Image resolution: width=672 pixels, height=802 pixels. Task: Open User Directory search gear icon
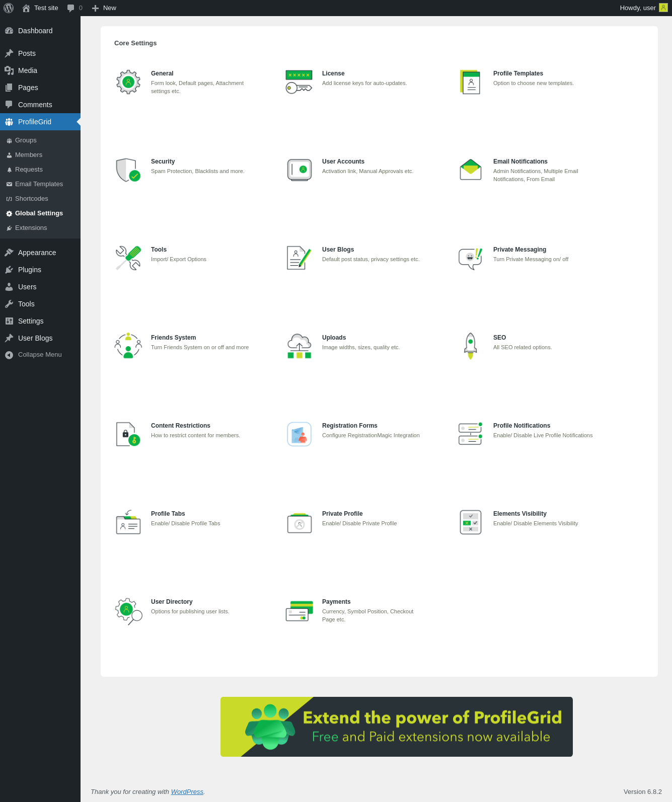tap(128, 611)
